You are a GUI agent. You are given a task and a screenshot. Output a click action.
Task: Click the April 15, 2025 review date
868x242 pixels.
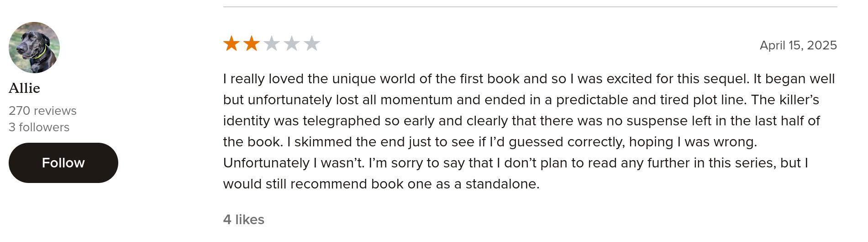coord(798,45)
